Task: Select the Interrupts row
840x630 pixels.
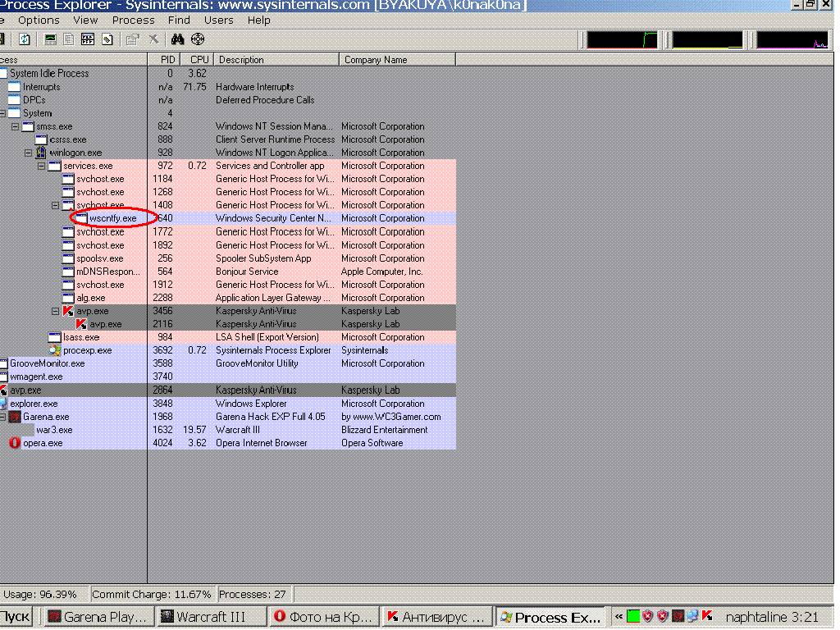Action: pos(228,87)
